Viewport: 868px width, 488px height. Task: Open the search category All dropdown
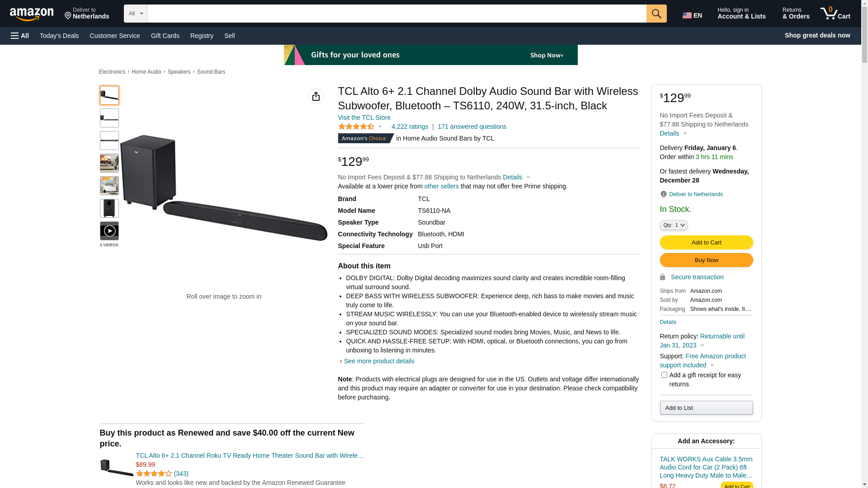[135, 14]
